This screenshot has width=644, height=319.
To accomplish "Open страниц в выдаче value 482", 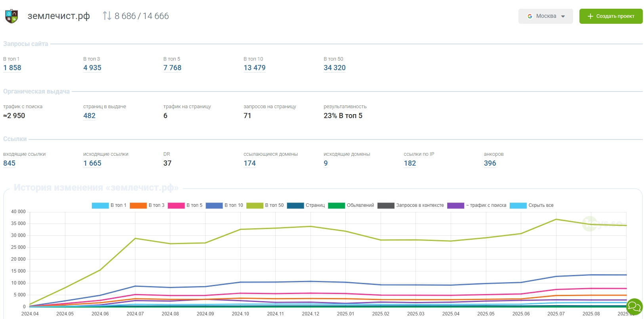I will point(89,116).
